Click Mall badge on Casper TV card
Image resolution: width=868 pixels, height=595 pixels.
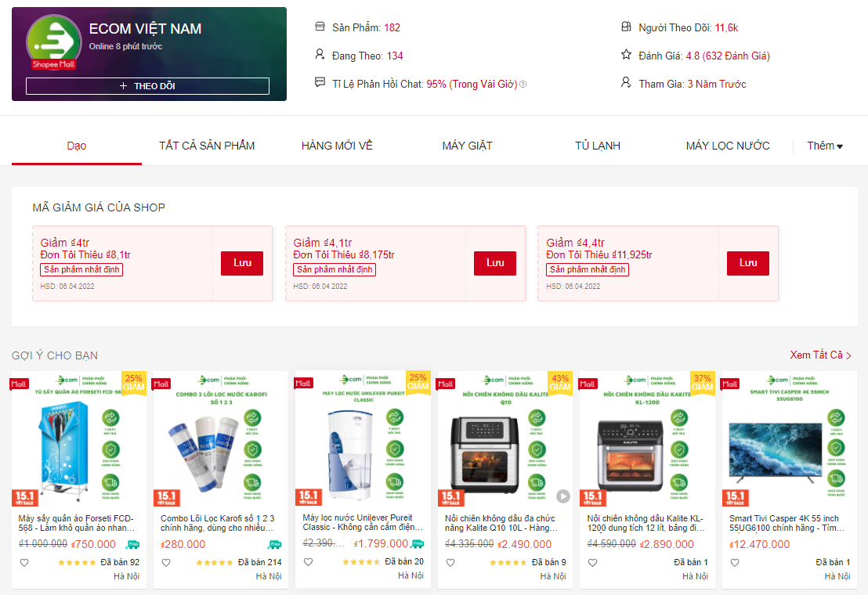coord(729,384)
